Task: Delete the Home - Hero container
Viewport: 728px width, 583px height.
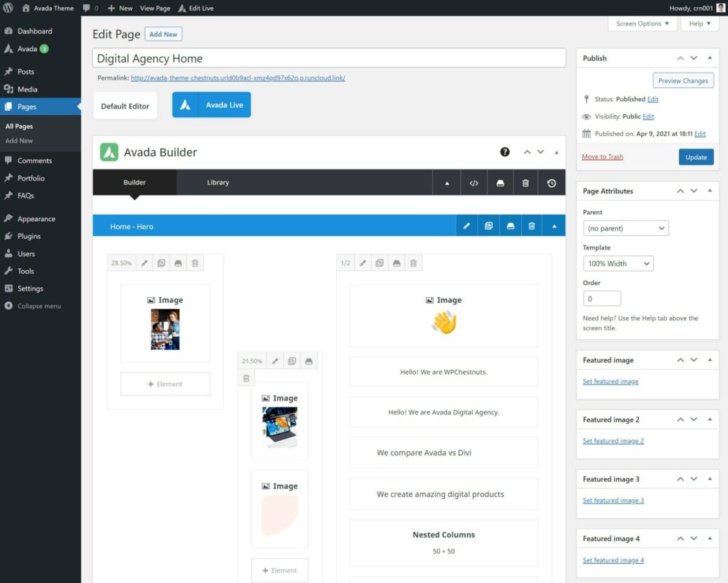Action: point(532,226)
